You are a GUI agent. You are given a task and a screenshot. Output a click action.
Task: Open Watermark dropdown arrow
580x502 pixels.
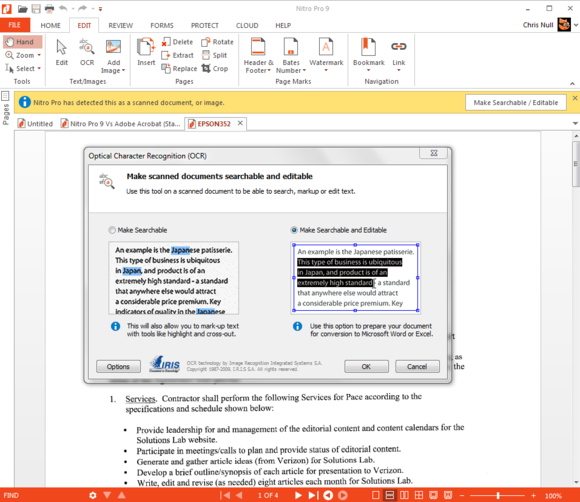coord(326,70)
